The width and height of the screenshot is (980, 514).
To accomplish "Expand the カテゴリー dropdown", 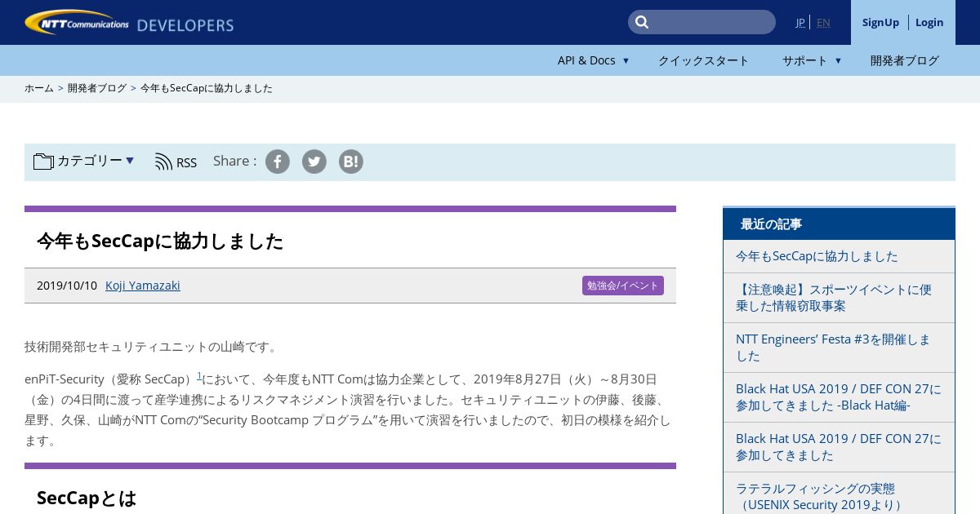I will tap(95, 161).
